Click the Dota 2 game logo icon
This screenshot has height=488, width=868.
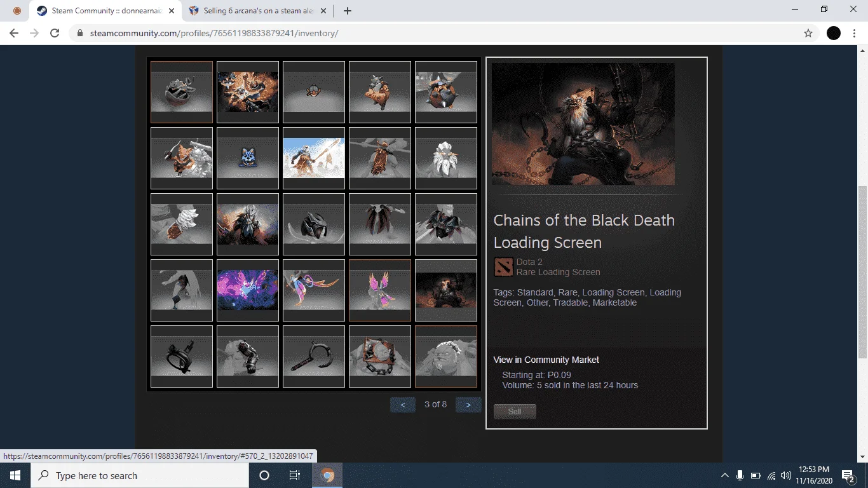503,267
